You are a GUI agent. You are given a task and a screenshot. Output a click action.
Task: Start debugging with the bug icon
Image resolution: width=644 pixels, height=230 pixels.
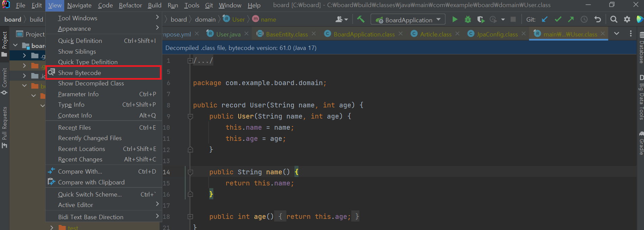tap(468, 20)
